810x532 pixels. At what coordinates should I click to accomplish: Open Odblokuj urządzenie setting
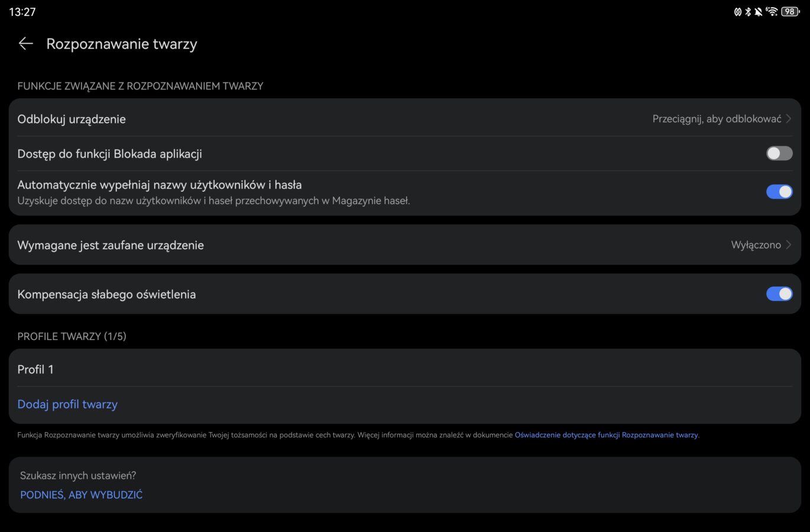[x=72, y=119]
